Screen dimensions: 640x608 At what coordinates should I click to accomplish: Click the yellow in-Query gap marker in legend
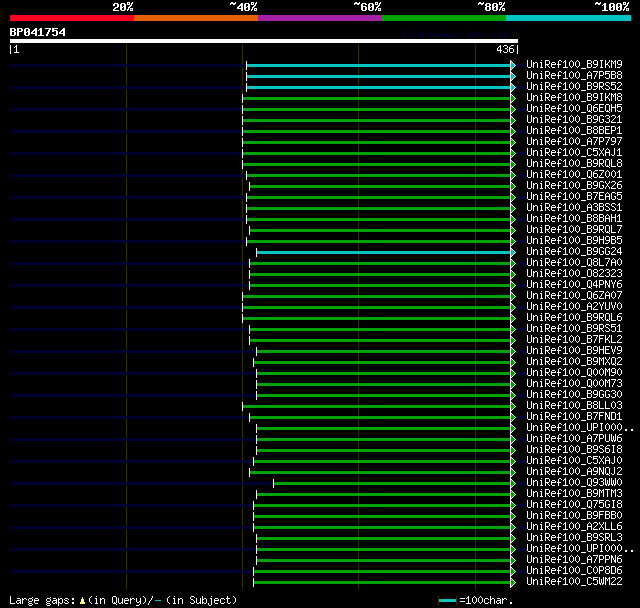pos(82,601)
